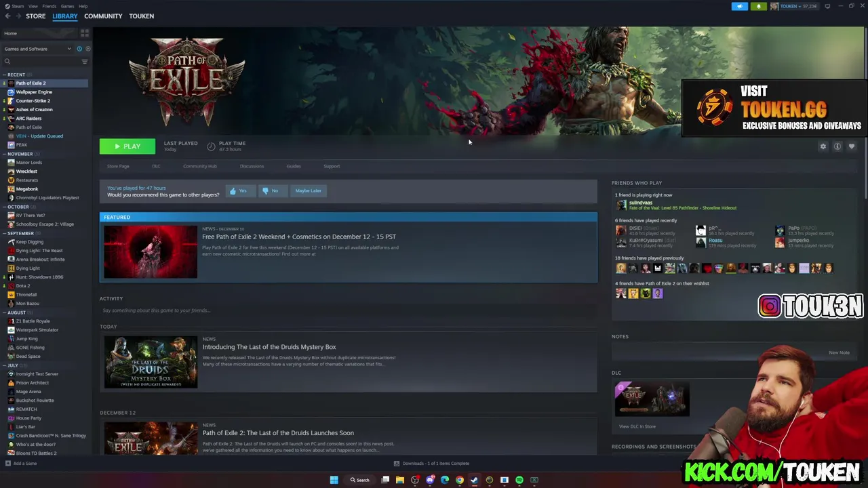Click Maybe Later button

pos(308,191)
